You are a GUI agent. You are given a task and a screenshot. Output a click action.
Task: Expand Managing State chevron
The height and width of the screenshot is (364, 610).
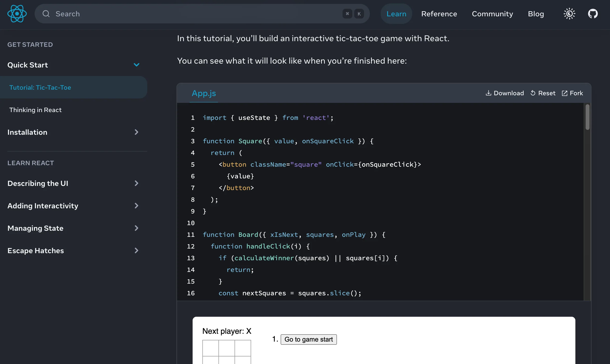137,228
